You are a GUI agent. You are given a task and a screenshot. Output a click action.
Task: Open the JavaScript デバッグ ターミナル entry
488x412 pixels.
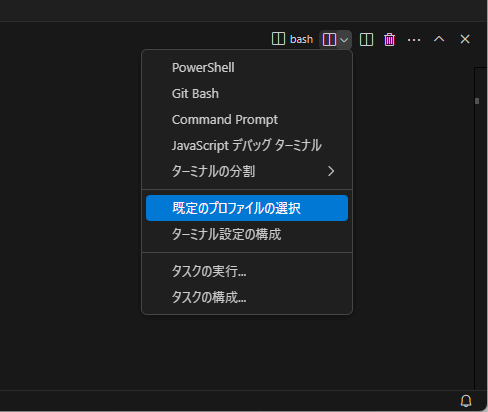247,146
